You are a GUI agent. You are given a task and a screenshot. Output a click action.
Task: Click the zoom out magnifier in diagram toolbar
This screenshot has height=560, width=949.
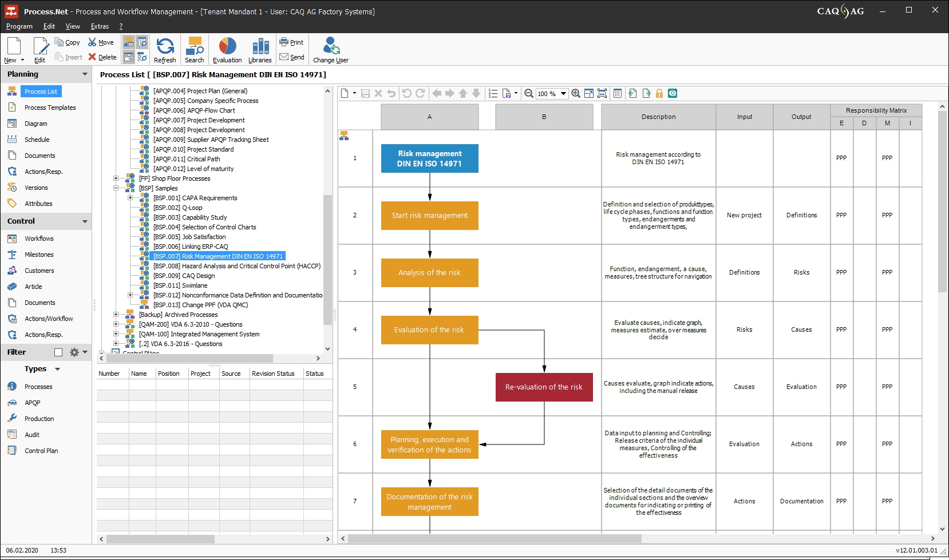(529, 93)
